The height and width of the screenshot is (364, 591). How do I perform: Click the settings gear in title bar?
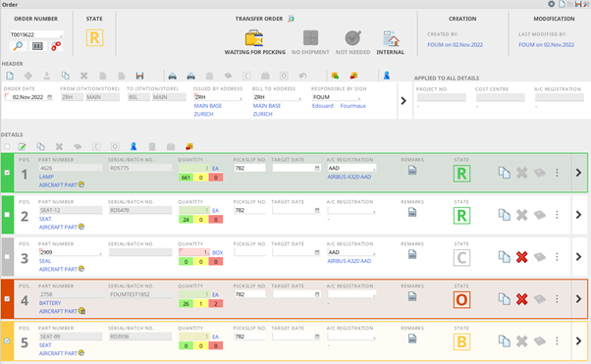tap(552, 4)
